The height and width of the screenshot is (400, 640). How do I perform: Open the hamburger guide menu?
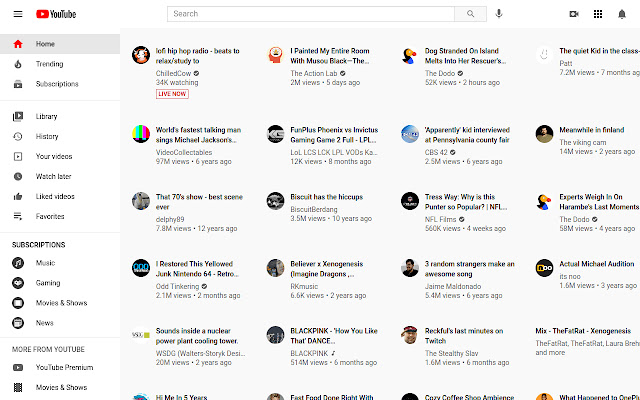(18, 14)
